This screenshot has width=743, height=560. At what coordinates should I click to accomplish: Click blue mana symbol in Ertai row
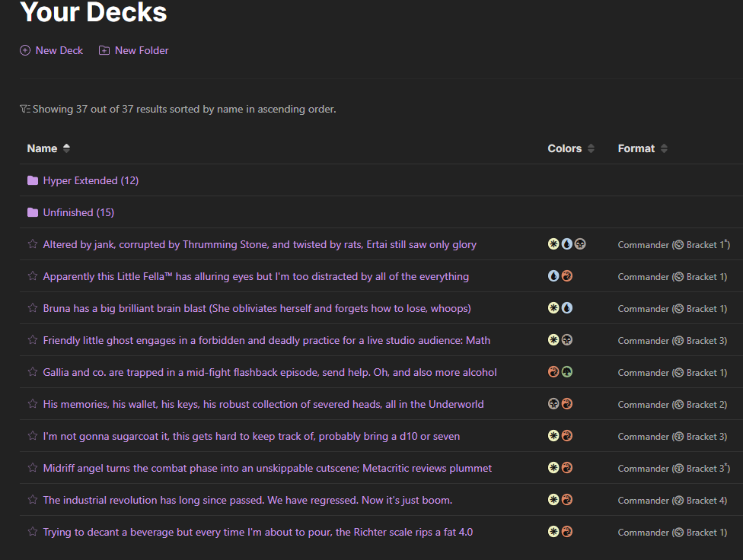(x=566, y=244)
